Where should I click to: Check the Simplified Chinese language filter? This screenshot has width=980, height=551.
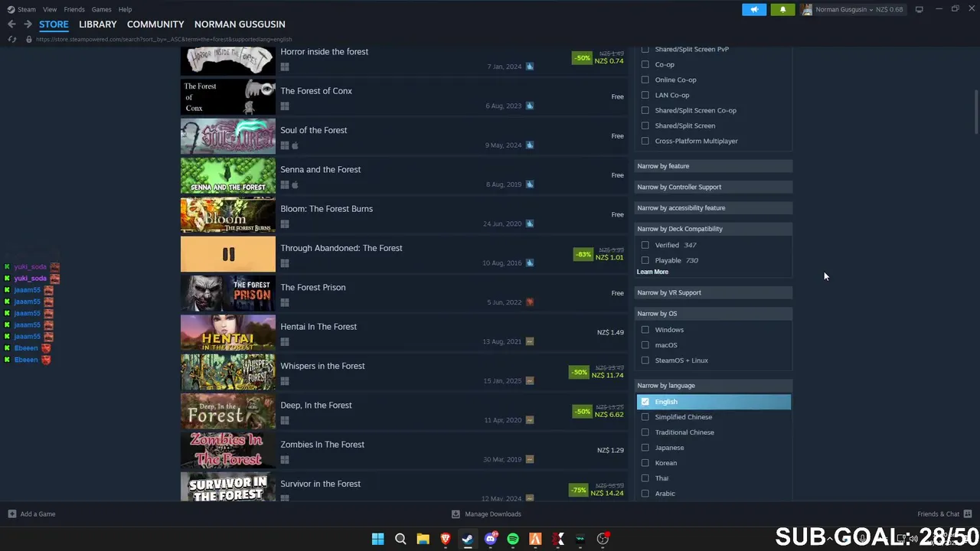pyautogui.click(x=645, y=417)
